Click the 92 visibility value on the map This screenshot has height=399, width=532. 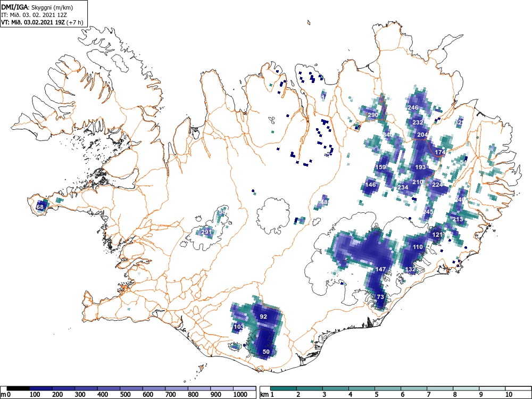(263, 317)
